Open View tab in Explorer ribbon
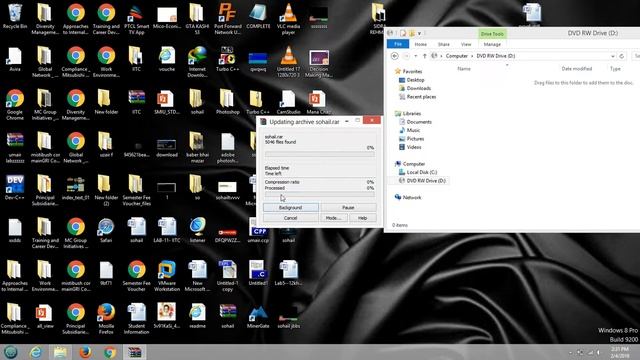 (466, 44)
